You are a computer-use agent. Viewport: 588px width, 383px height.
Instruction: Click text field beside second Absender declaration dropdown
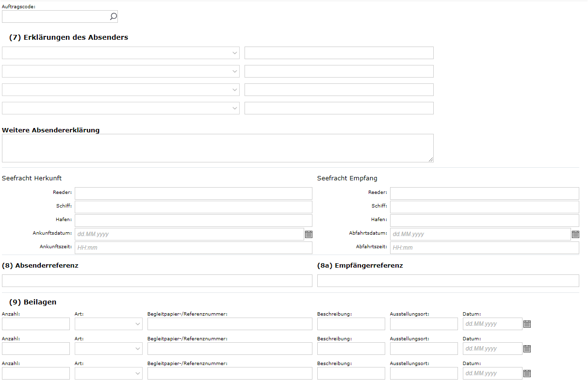(339, 71)
